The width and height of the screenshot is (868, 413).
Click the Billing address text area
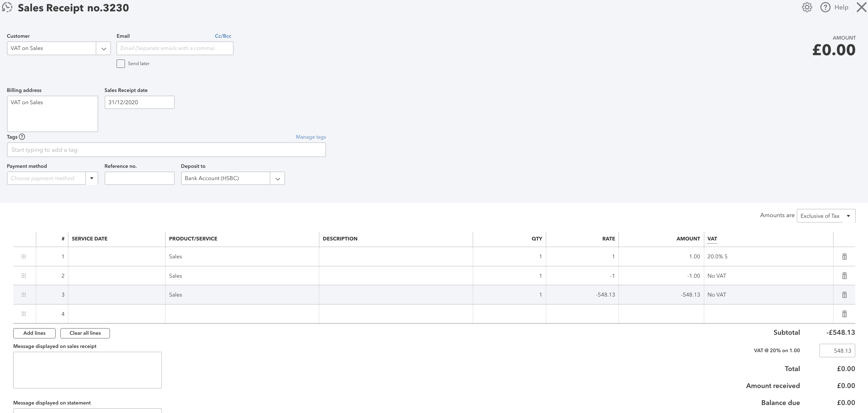[x=53, y=114]
